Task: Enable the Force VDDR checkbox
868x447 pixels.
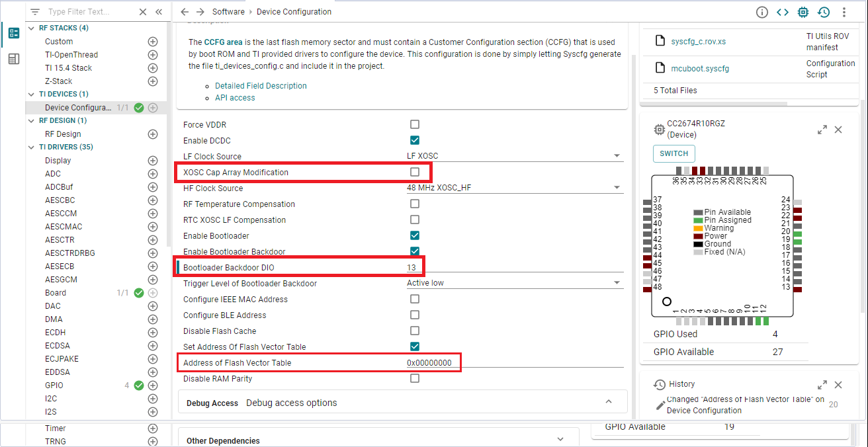Action: [x=415, y=124]
